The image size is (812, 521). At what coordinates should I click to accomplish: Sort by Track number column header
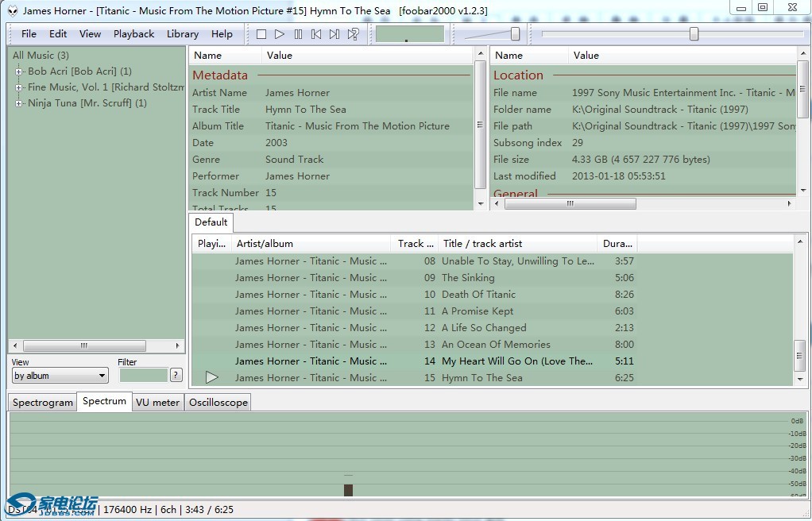pos(414,243)
